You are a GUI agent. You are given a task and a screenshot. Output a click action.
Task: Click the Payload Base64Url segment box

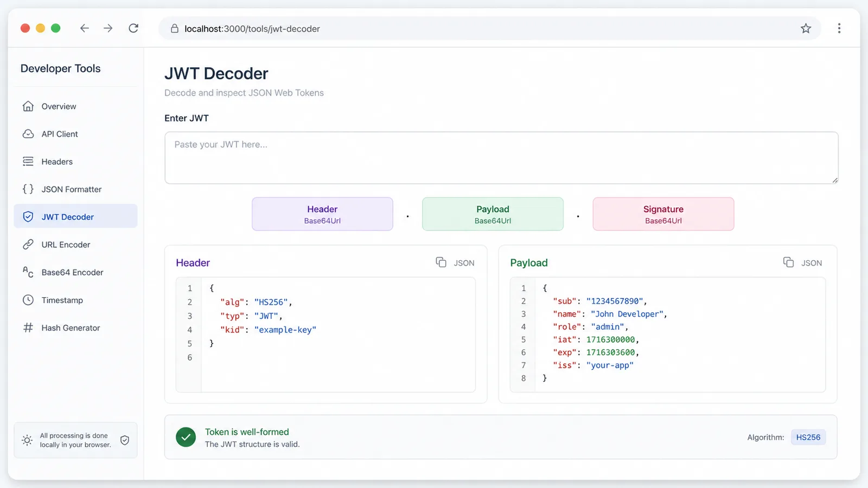[493, 214]
